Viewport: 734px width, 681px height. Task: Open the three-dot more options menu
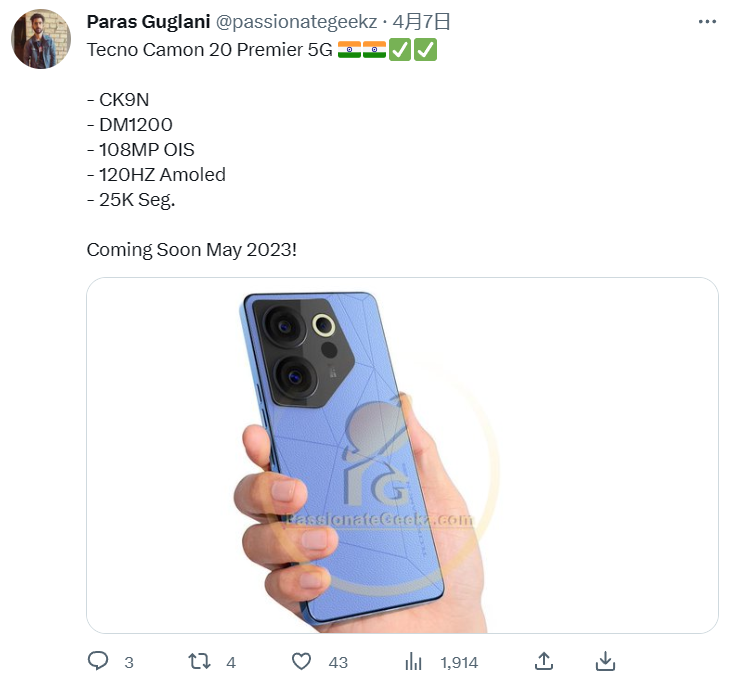[707, 22]
